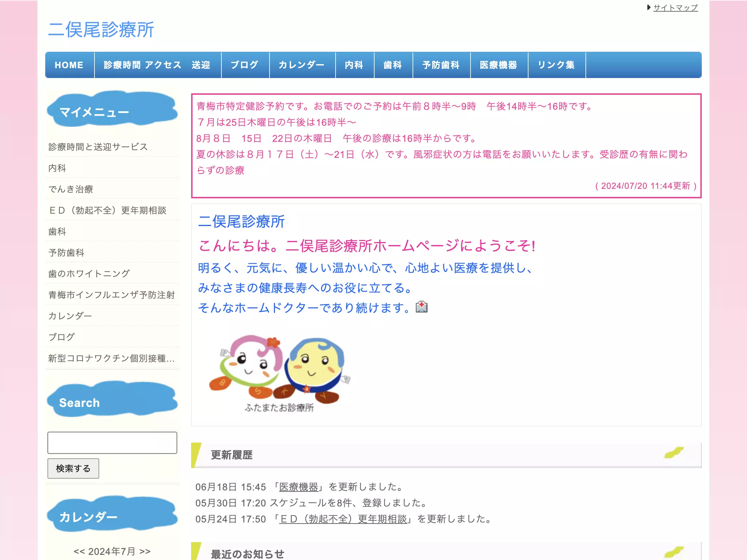Click the サイトマップ arrow icon
The image size is (747, 560).
tap(649, 7)
